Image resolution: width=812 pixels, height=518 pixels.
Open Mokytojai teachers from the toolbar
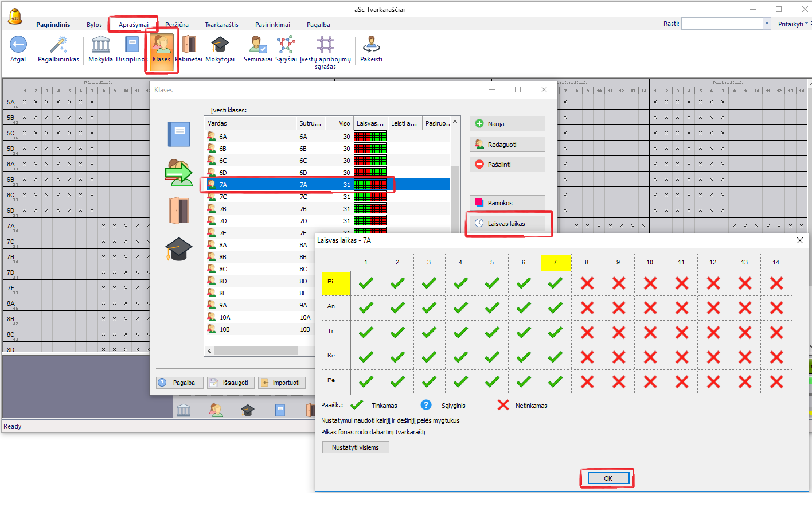pos(220,45)
